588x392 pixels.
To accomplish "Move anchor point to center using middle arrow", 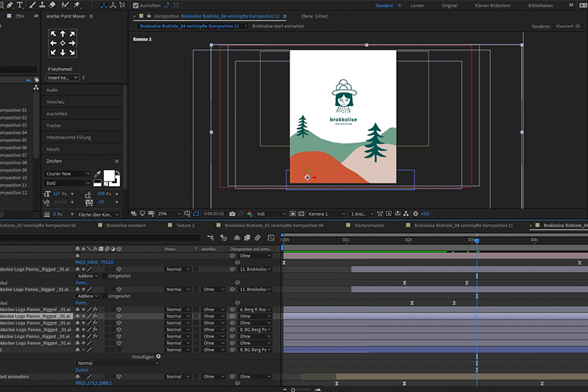I will click(x=62, y=43).
